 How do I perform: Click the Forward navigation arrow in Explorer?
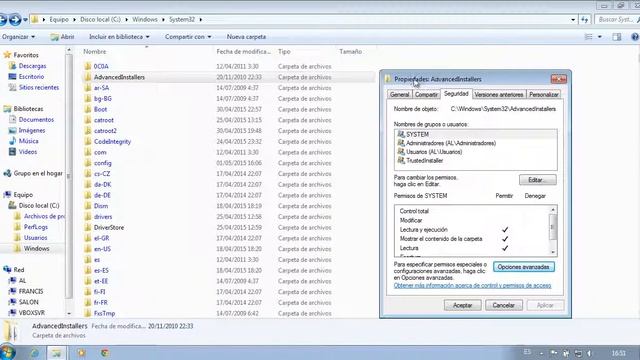pos(15,20)
